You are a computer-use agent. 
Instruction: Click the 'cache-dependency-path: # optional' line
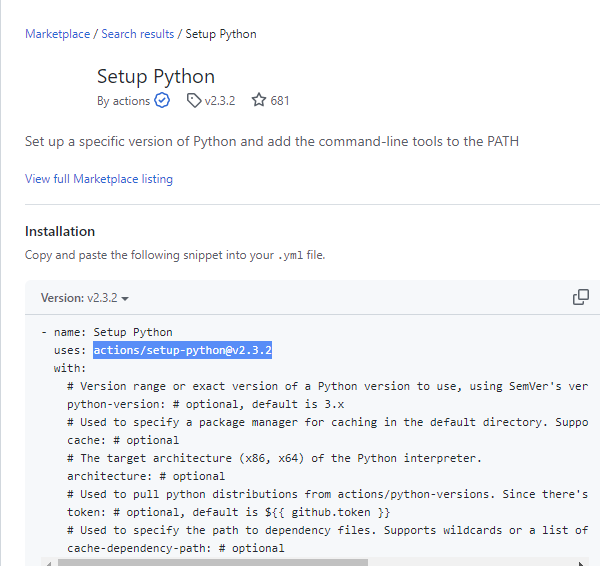coord(176,548)
